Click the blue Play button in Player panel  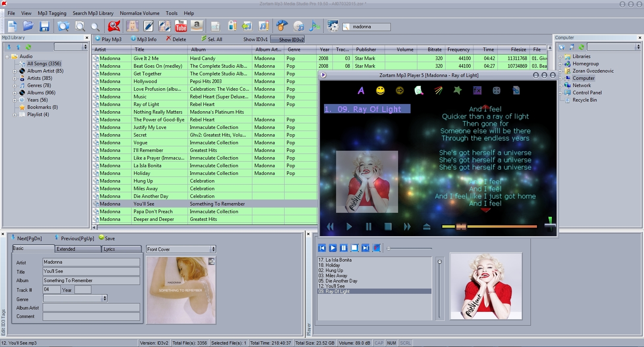(x=333, y=248)
